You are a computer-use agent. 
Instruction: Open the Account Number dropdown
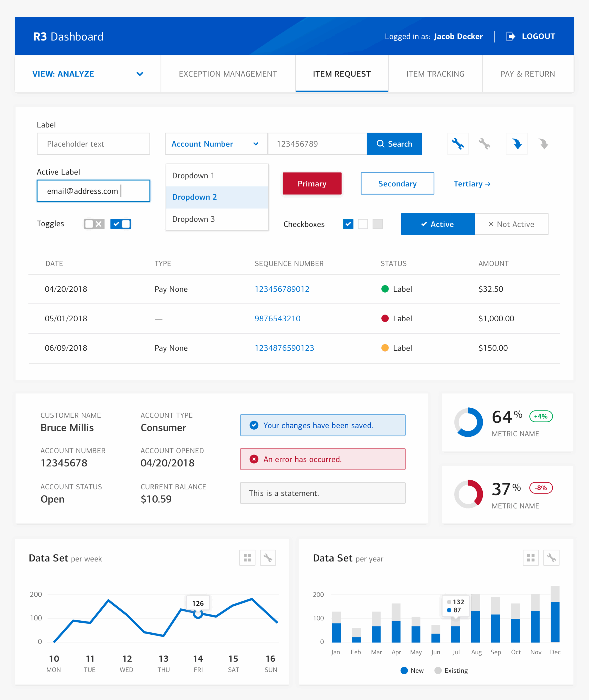click(x=216, y=144)
